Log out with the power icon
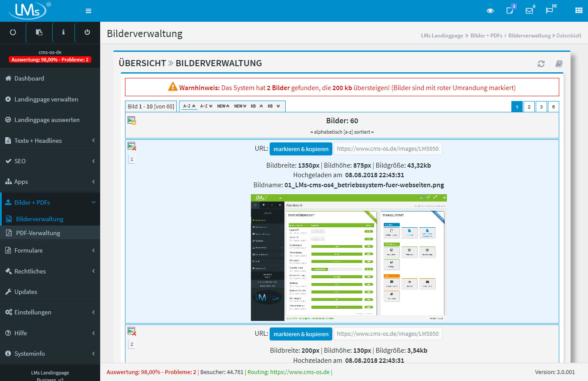This screenshot has width=588, height=381. pos(87,32)
